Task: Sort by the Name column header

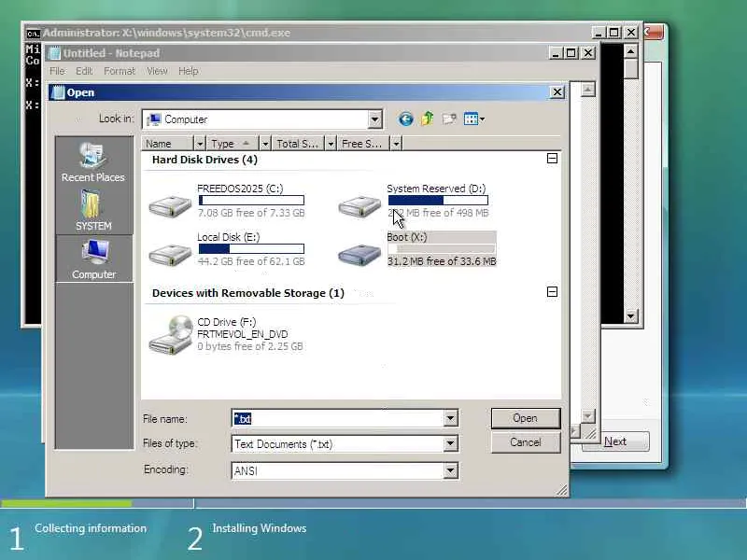Action: [x=168, y=144]
